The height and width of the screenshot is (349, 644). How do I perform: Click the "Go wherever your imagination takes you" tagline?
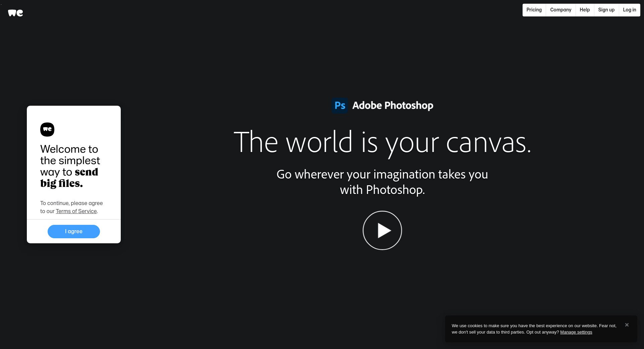click(x=382, y=182)
